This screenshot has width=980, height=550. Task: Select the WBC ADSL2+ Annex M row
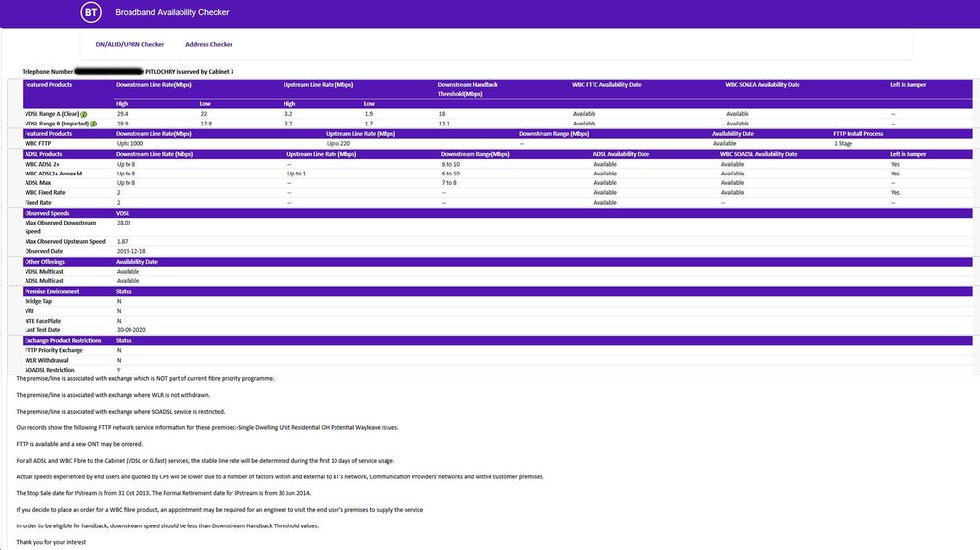pyautogui.click(x=54, y=174)
